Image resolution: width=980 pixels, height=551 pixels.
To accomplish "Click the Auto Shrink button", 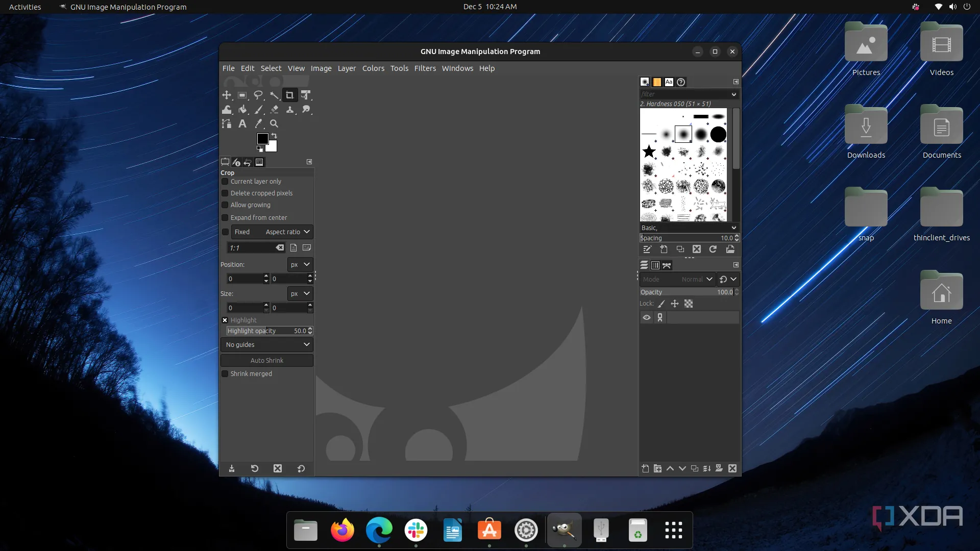I will (x=267, y=361).
